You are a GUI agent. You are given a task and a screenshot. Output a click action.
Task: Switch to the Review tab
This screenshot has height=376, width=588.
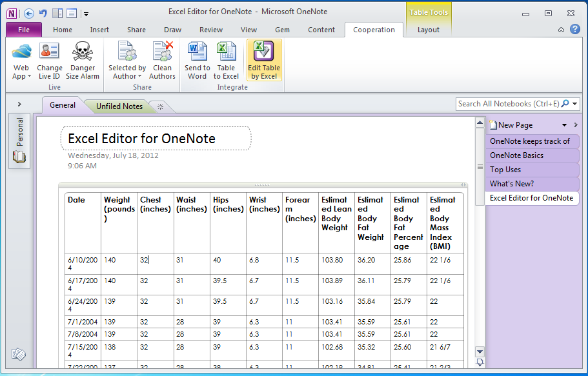click(211, 30)
